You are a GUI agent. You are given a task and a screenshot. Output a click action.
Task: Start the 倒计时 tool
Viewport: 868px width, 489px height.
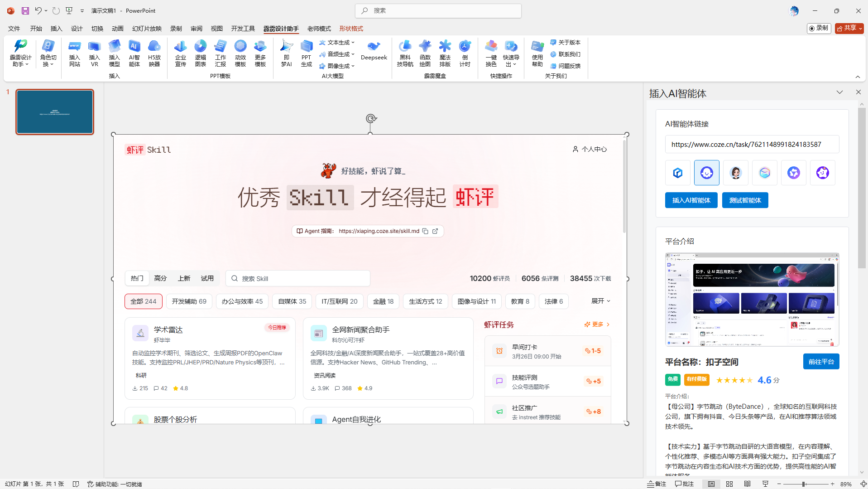point(465,53)
